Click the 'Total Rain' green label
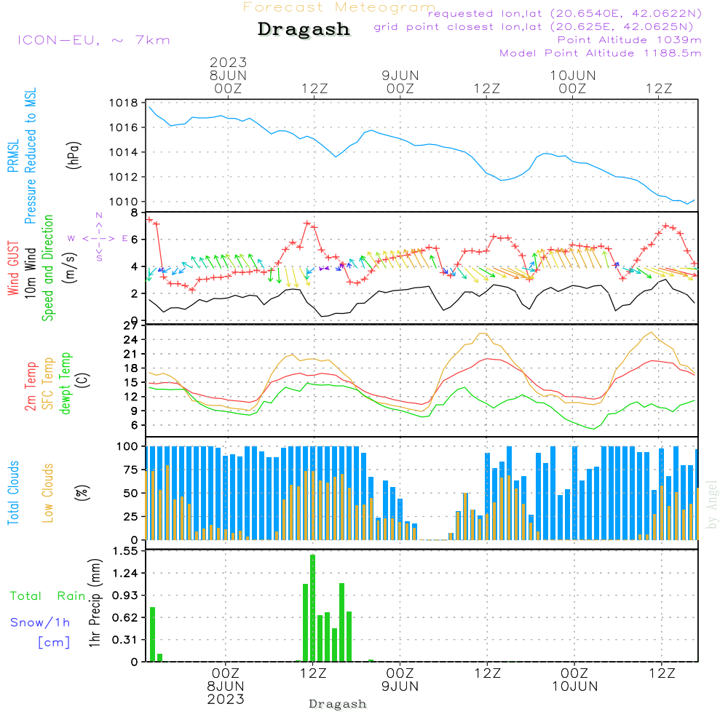 48,596
